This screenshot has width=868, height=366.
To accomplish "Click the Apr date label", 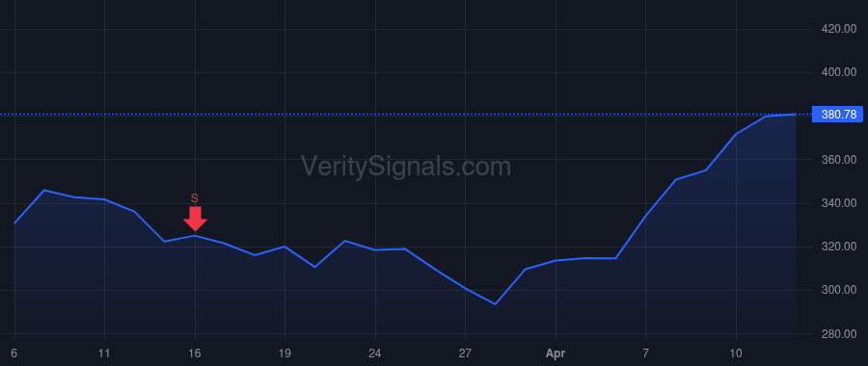I will pyautogui.click(x=556, y=353).
